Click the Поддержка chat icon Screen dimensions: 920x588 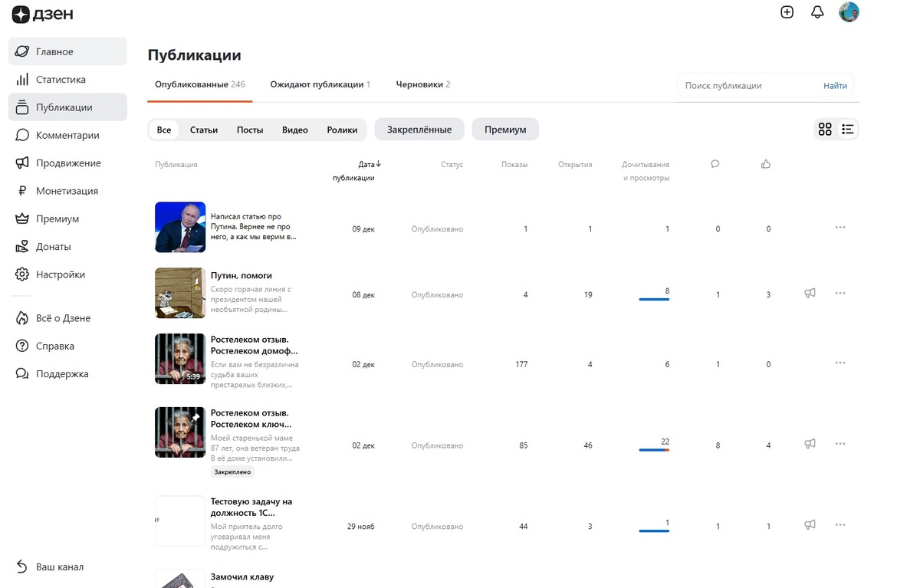[22, 374]
